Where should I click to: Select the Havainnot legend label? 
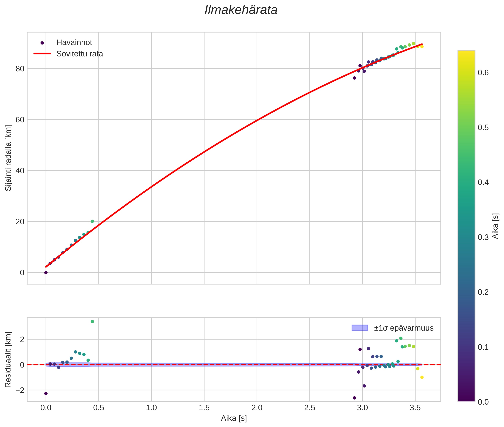74,42
